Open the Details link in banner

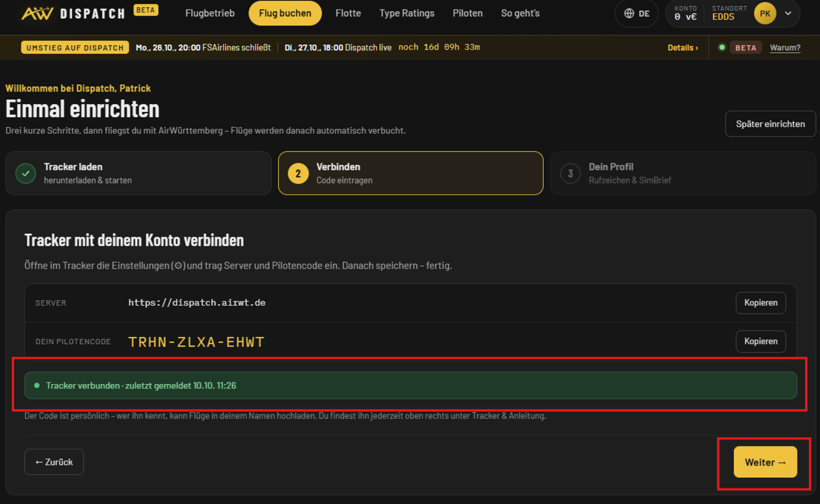[x=682, y=47]
